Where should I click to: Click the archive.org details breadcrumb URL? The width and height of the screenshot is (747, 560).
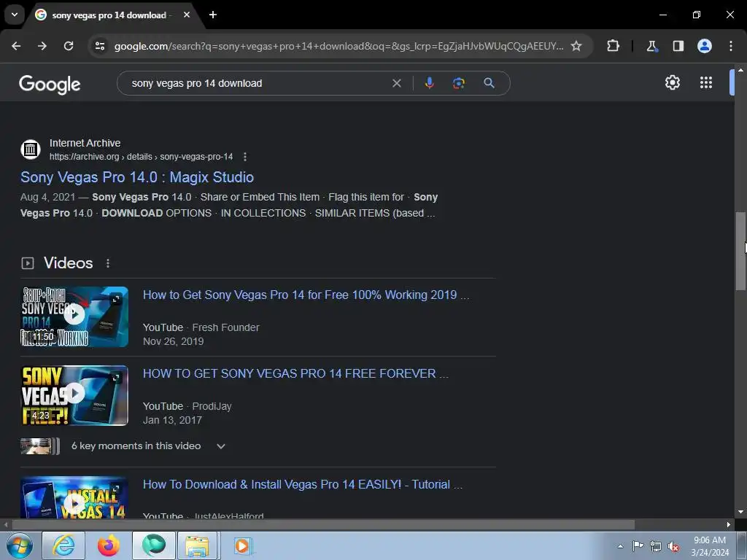point(141,157)
